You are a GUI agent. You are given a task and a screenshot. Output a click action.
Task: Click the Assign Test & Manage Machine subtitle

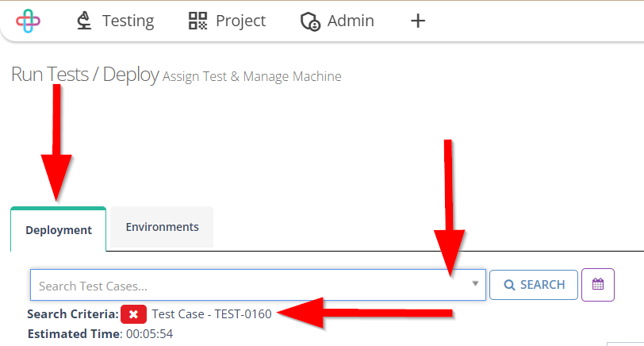click(x=252, y=77)
